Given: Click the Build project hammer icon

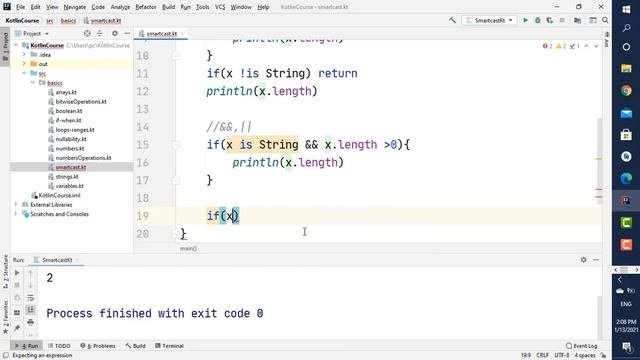Looking at the screenshot, I should [452, 20].
